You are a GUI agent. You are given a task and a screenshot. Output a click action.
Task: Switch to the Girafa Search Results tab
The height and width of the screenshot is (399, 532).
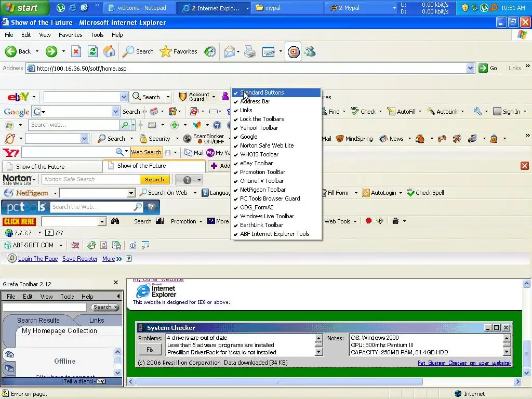pos(38,320)
